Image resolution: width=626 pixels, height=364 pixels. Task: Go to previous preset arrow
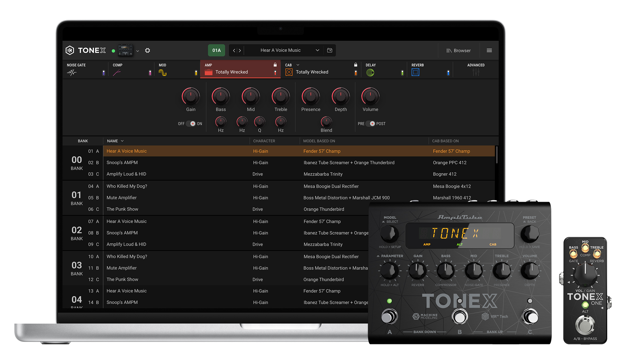click(x=234, y=50)
